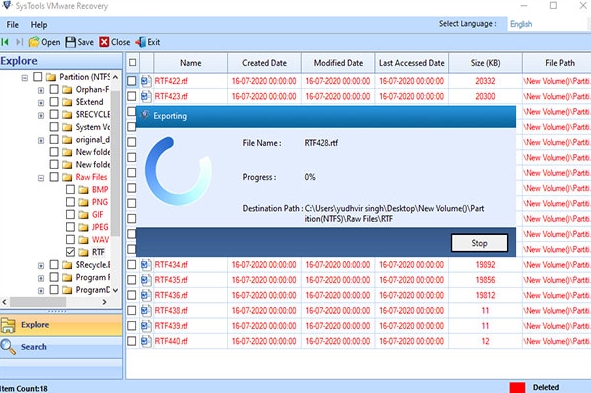Open the Help menu
Screen dimensions: 591x393
(39, 25)
